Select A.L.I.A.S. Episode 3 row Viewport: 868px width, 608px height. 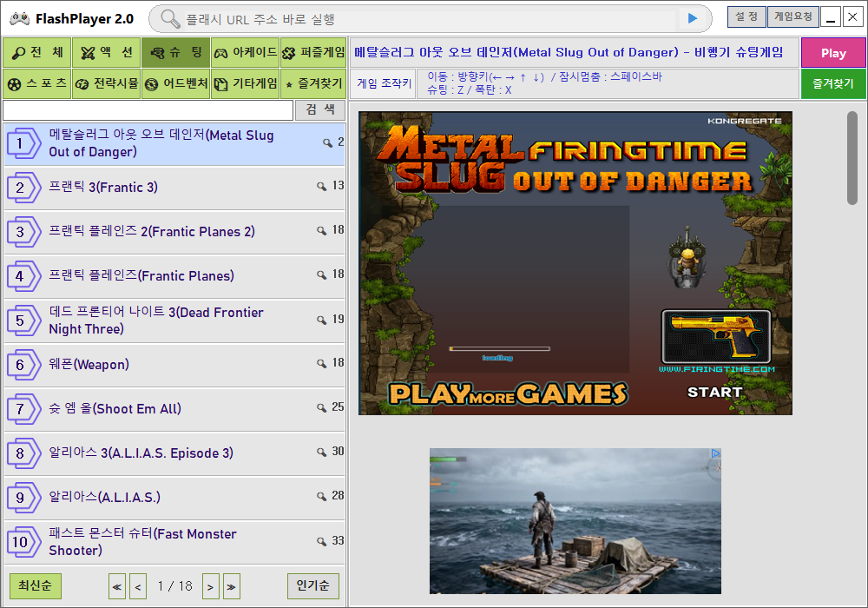(x=174, y=453)
